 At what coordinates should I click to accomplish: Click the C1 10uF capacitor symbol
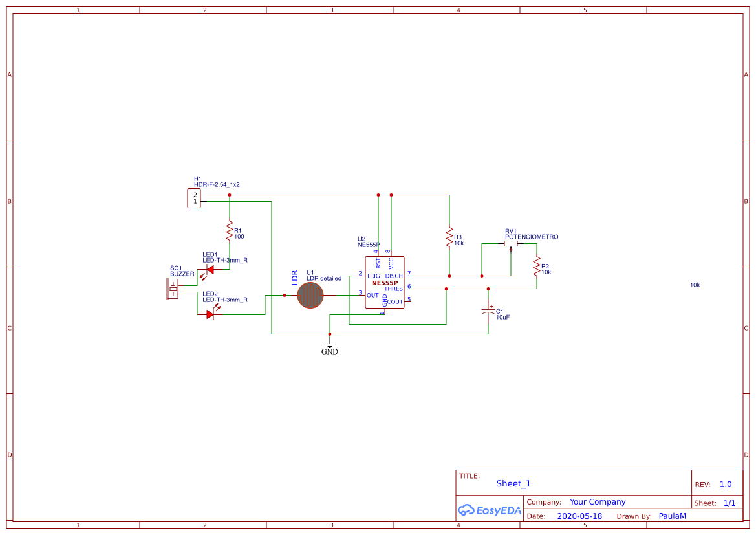489,312
